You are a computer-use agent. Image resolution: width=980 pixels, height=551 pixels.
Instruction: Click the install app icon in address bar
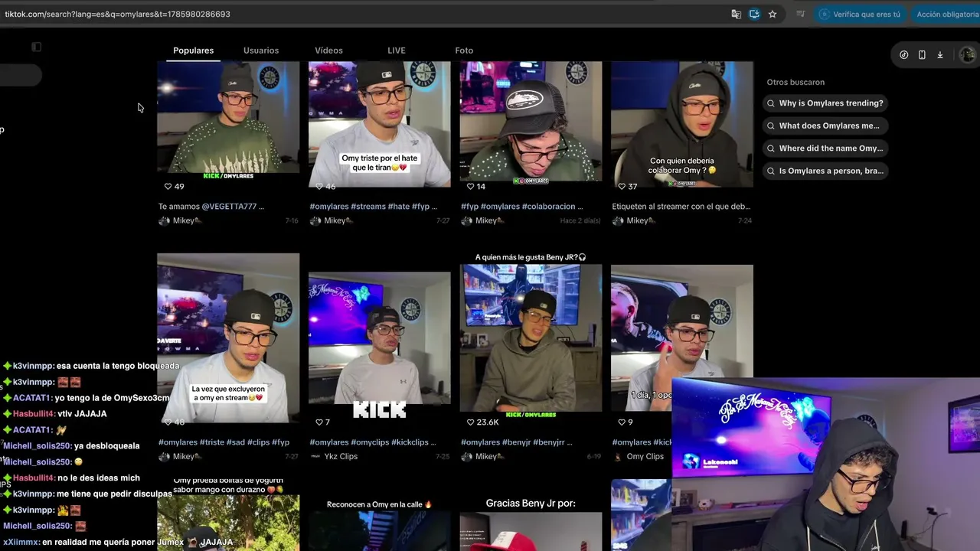[x=754, y=14]
